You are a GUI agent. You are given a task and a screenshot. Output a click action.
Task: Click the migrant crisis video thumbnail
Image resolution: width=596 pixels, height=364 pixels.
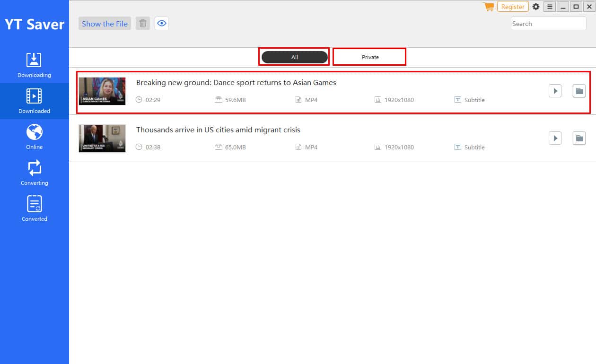[102, 139]
